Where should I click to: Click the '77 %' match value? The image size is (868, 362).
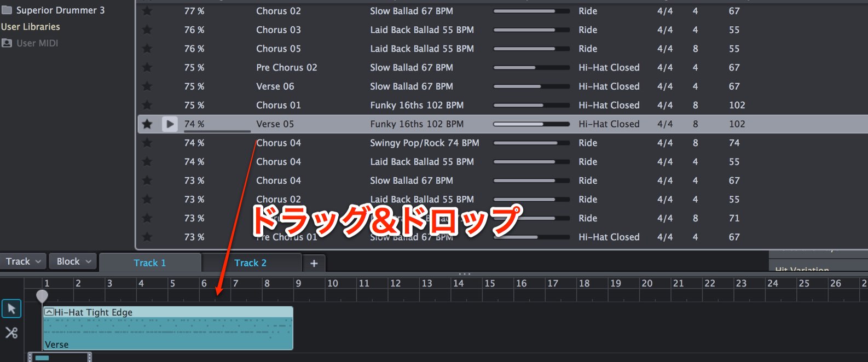coord(194,11)
